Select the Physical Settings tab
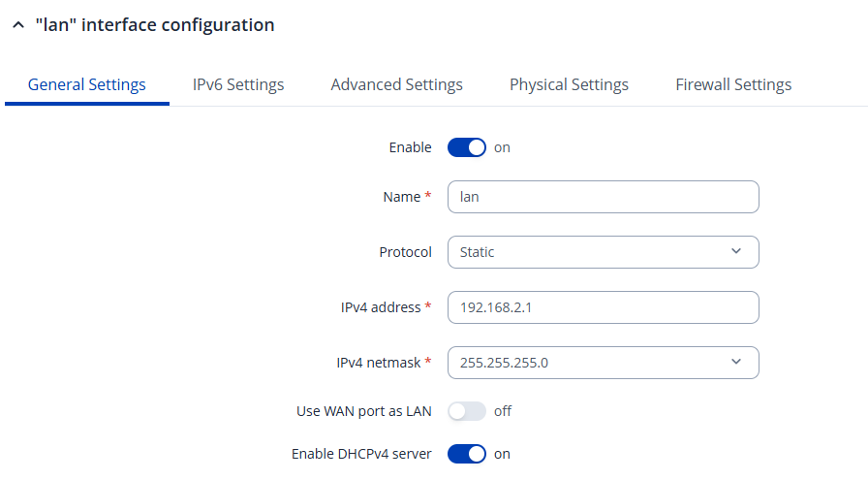This screenshot has width=868, height=480. (569, 84)
